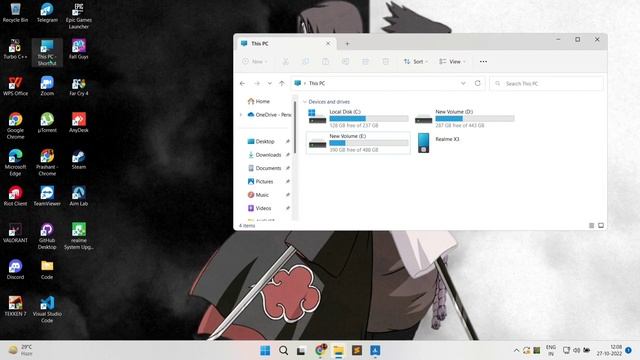
Task: Switch to large icons view toggle in status bar
Action: 601,225
